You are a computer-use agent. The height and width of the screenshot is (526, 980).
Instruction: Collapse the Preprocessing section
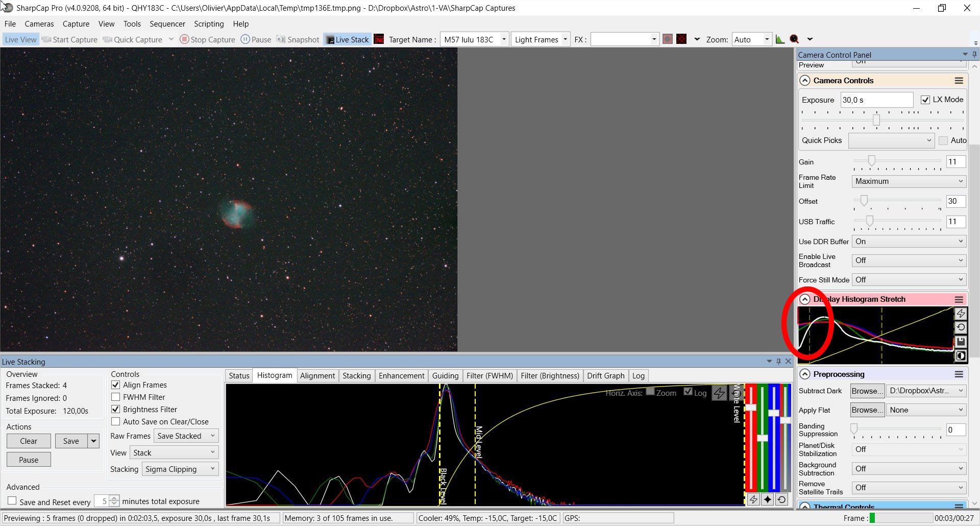point(805,374)
